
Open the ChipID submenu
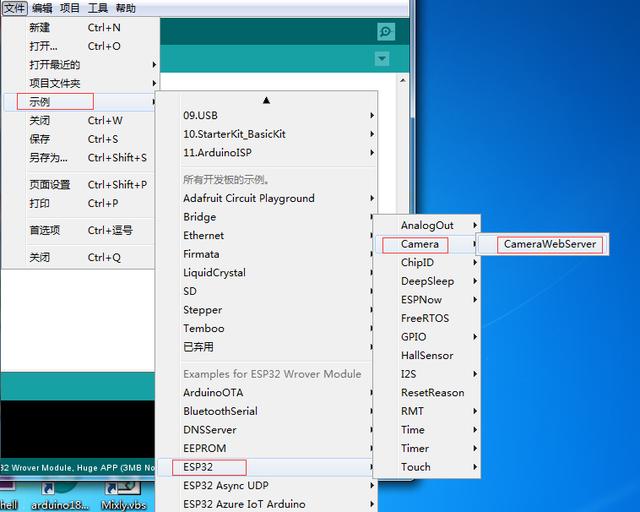(427, 263)
